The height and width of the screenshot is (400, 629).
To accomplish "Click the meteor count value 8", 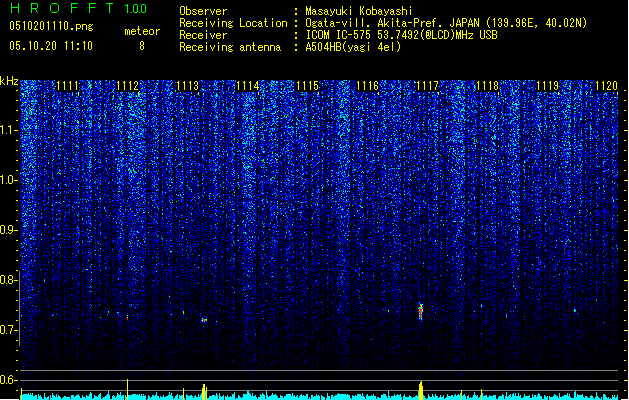I will pyautogui.click(x=142, y=46).
